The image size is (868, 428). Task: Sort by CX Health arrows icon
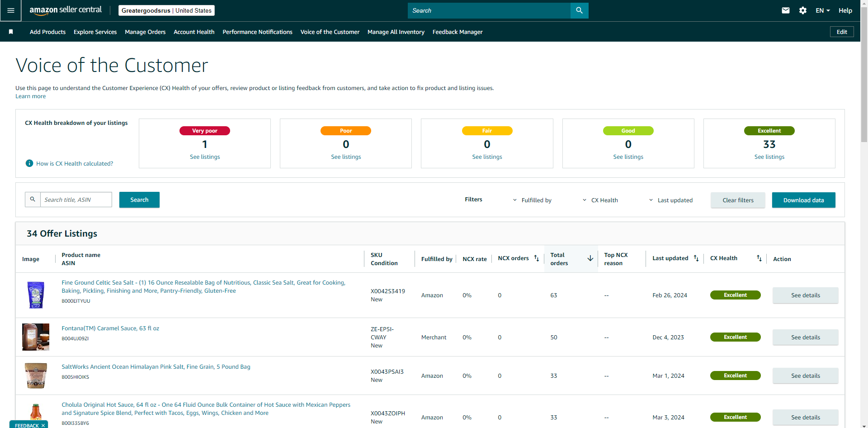click(x=759, y=258)
